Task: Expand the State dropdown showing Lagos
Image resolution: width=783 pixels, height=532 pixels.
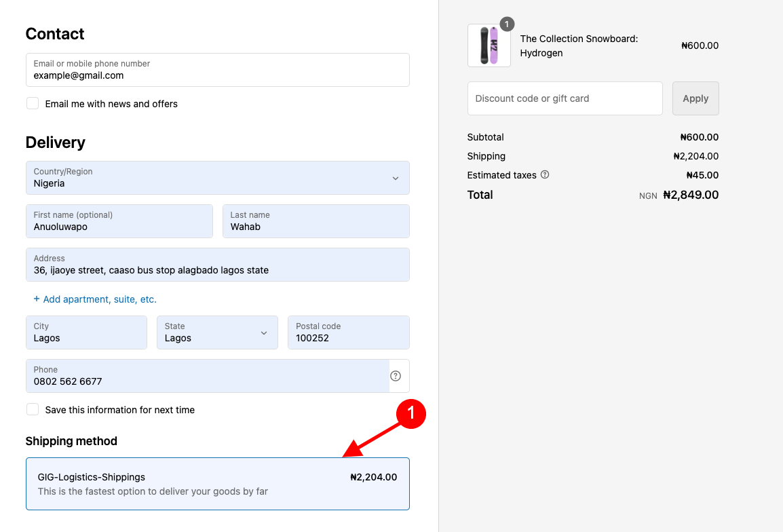Action: coord(217,332)
